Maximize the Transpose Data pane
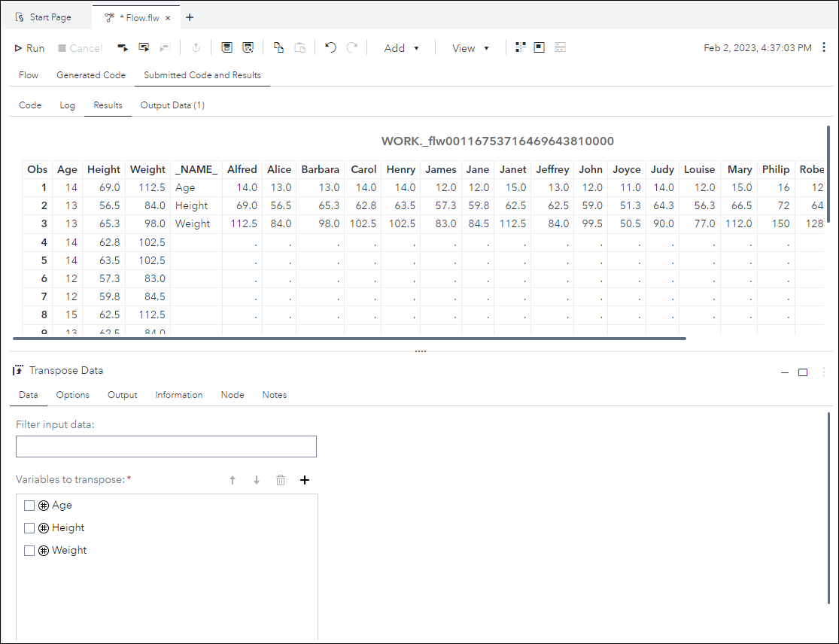Image resolution: width=839 pixels, height=644 pixels. tap(803, 372)
